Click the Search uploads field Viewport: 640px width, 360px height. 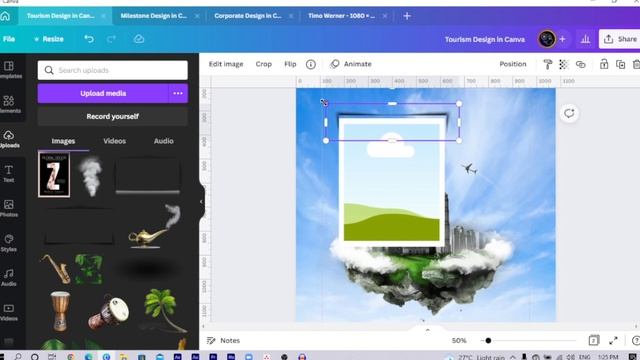click(x=113, y=70)
